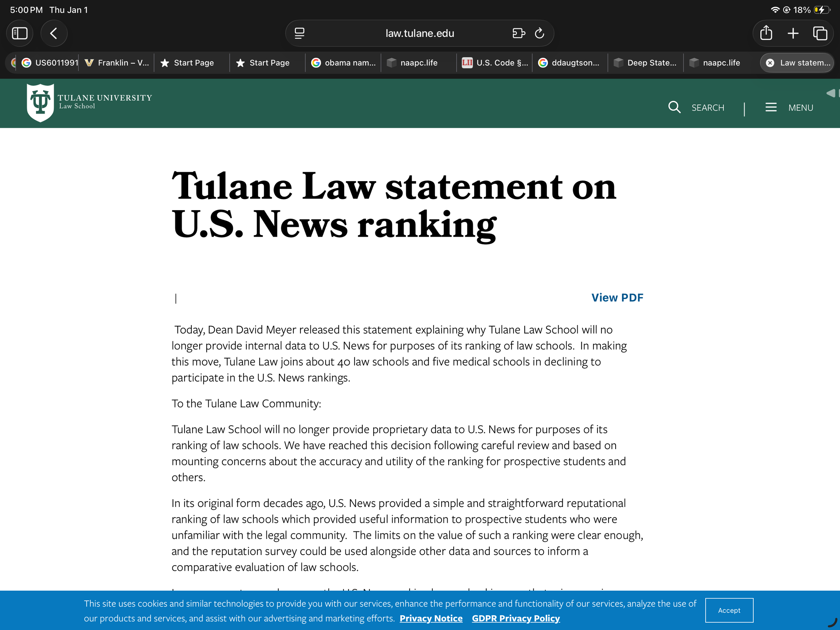This screenshot has height=630, width=840.
Task: Open the Privacy Notice link
Action: [431, 618]
